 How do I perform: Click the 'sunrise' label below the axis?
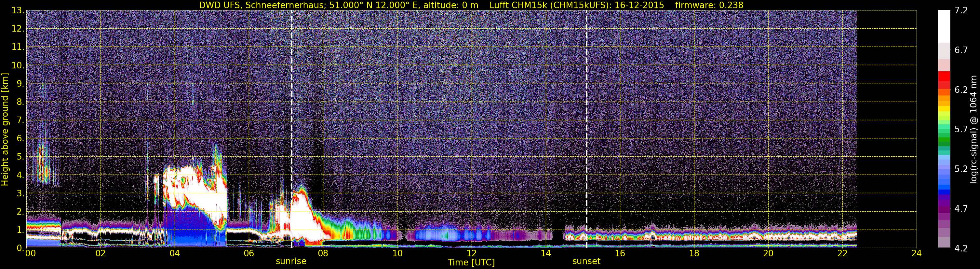click(291, 262)
